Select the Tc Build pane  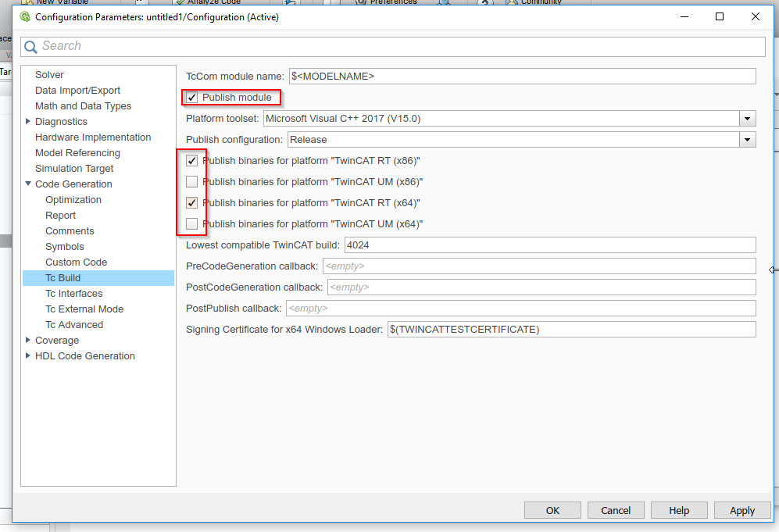(98, 277)
